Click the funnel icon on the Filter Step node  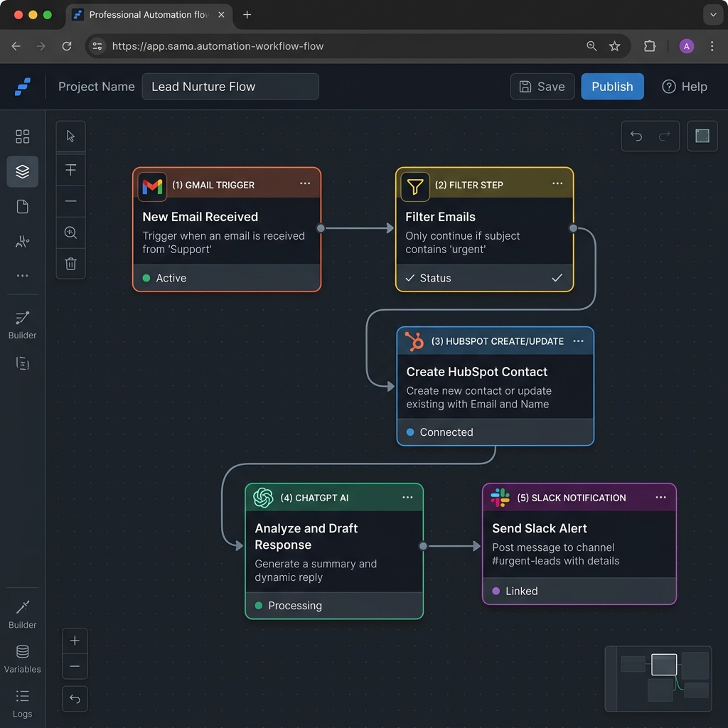(415, 187)
